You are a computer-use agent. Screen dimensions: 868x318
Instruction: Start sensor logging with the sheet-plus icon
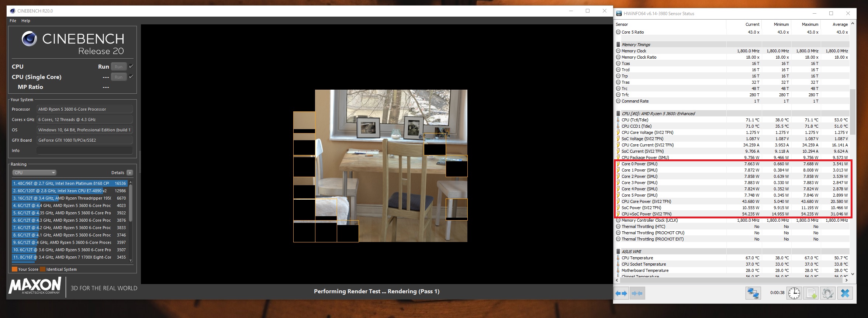[811, 293]
